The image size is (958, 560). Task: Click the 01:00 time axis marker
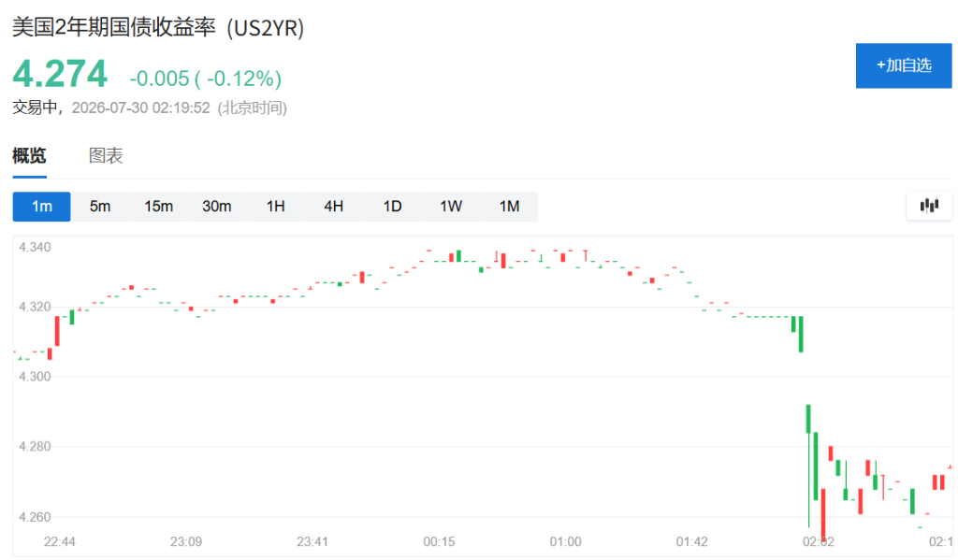click(565, 541)
